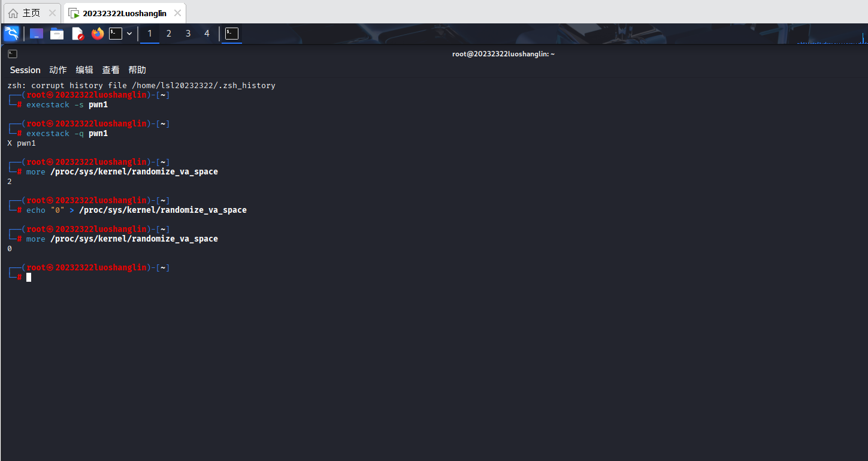Click the 'execstack -q pwn1' command text

pyautogui.click(x=67, y=134)
